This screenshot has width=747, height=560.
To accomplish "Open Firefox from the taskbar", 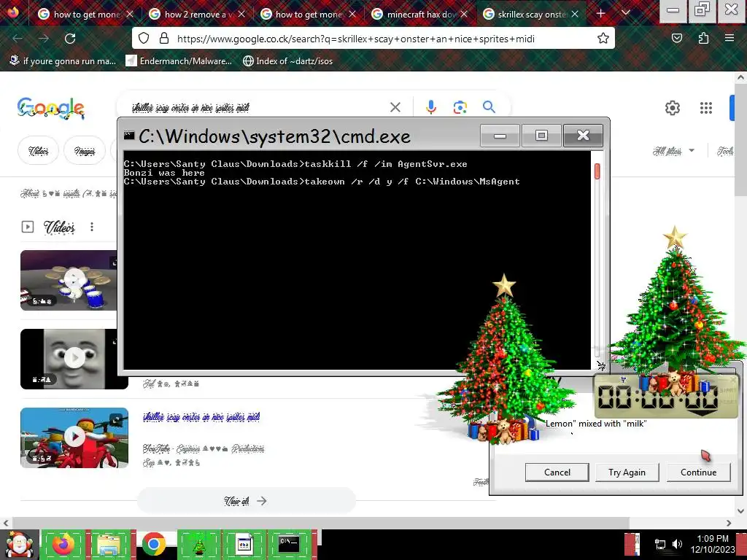I will [x=63, y=544].
